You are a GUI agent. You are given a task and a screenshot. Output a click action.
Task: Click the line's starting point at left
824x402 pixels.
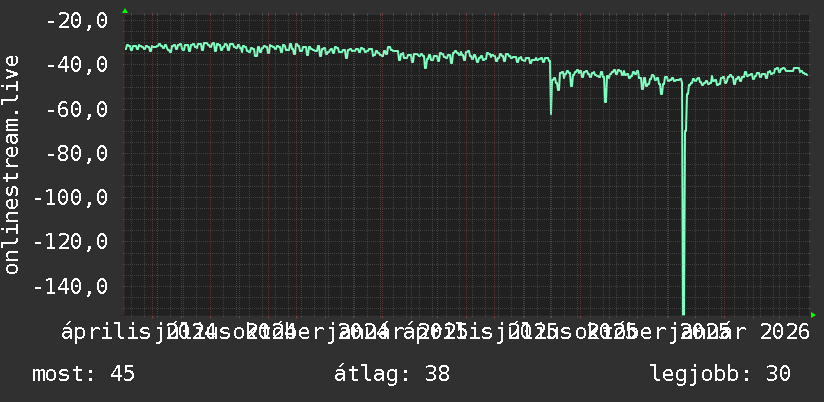[x=126, y=48]
